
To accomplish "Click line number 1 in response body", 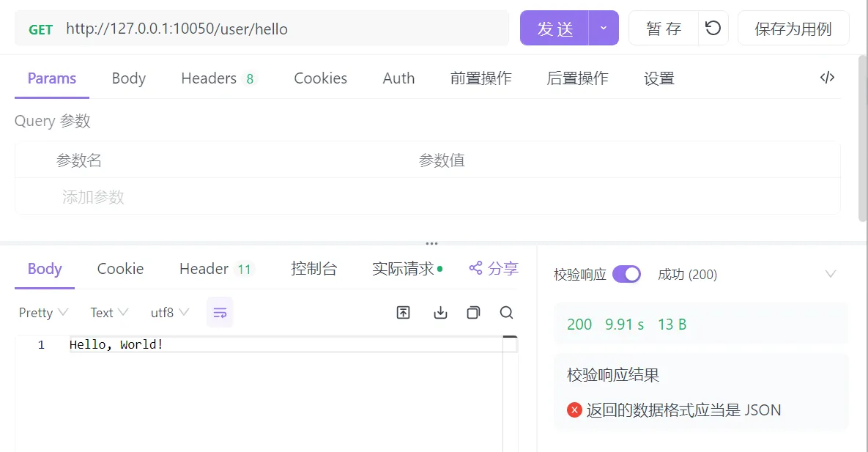I will [41, 344].
